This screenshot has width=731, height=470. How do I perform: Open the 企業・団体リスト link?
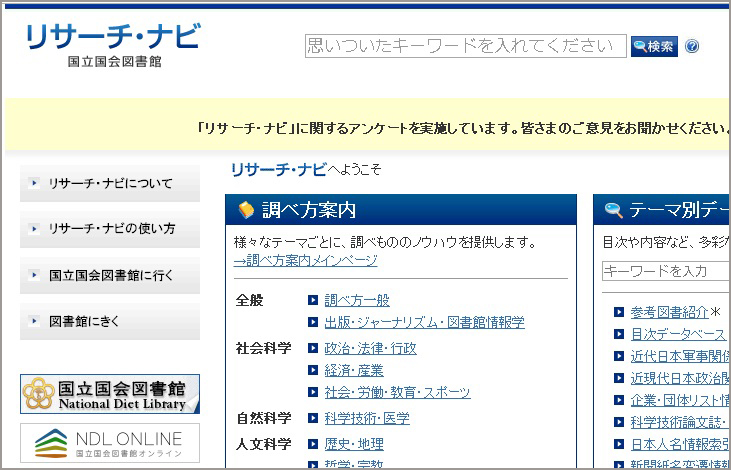pos(680,400)
